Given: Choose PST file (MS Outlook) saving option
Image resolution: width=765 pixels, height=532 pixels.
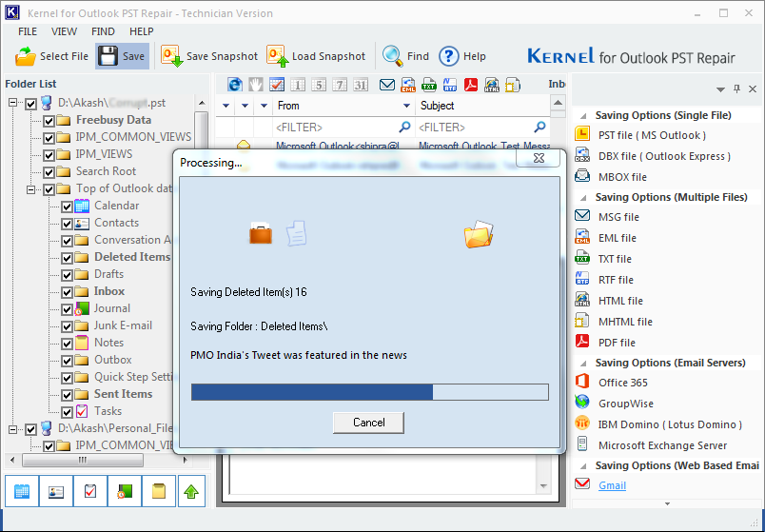Looking at the screenshot, I should click(652, 135).
